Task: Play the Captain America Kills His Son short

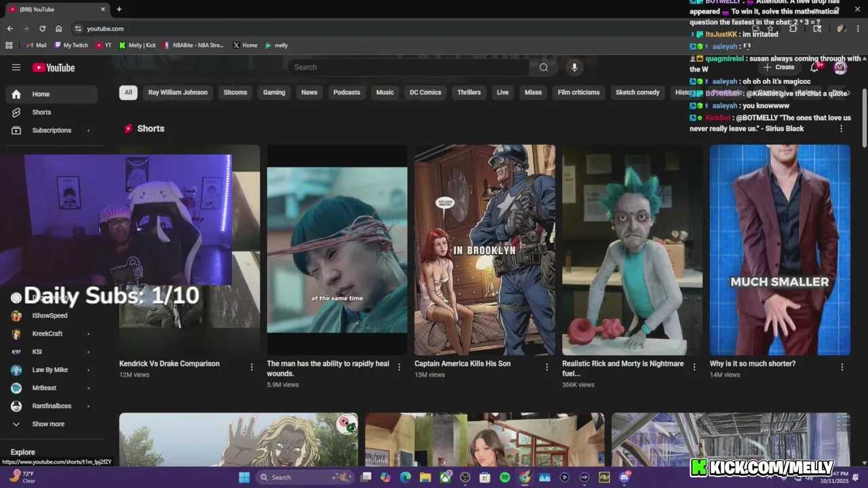Action: point(485,249)
